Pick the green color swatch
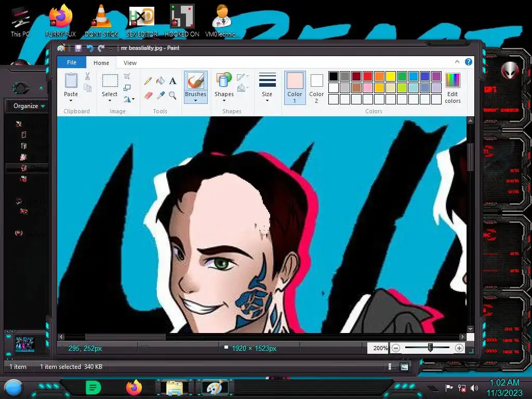The width and height of the screenshot is (532, 399). pyautogui.click(x=402, y=76)
